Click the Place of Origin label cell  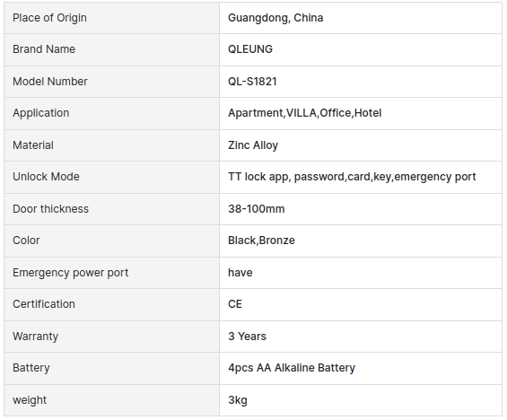tap(111, 18)
